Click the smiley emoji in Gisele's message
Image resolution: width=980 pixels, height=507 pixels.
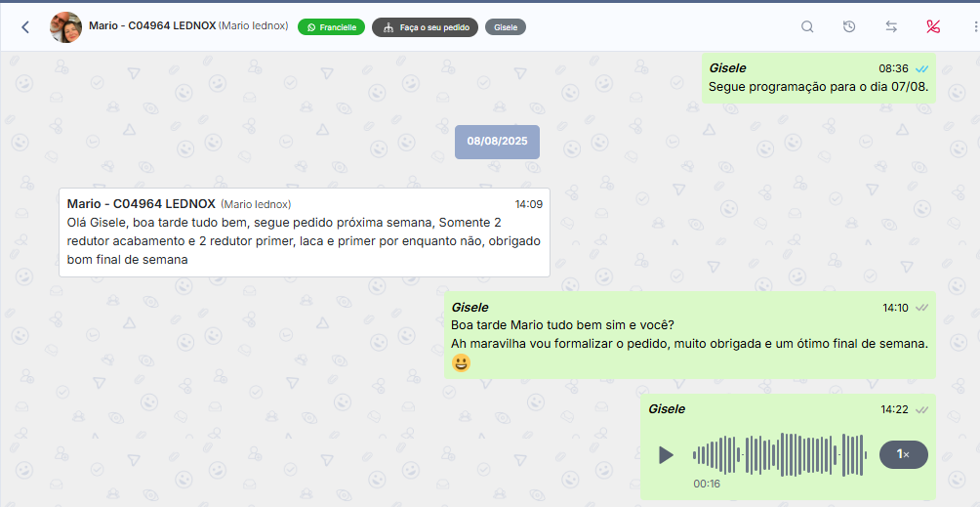pos(461,363)
